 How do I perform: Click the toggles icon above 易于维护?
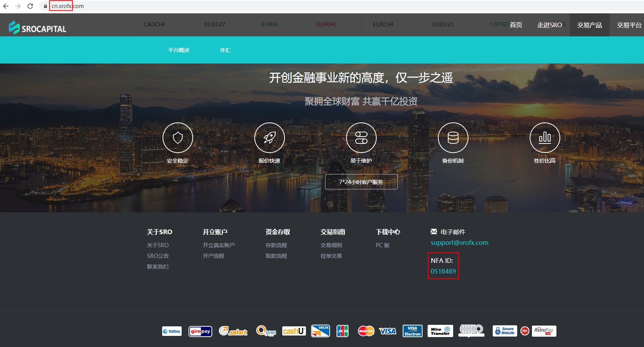tap(361, 138)
